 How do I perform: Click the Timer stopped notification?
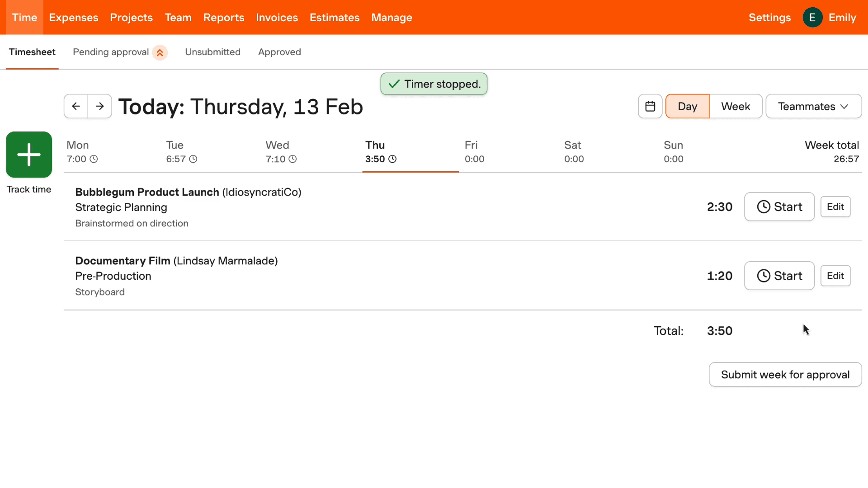coord(434,84)
